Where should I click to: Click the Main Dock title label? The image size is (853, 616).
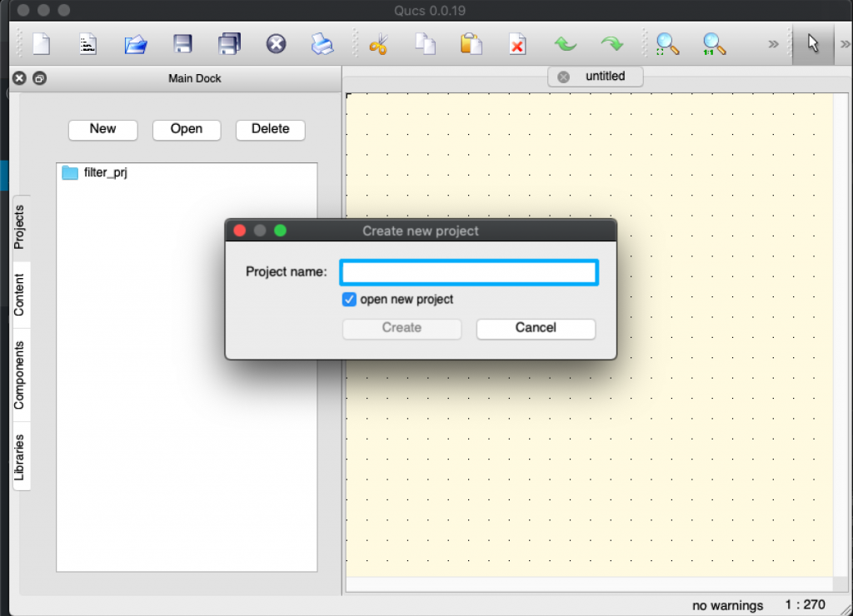(x=195, y=78)
